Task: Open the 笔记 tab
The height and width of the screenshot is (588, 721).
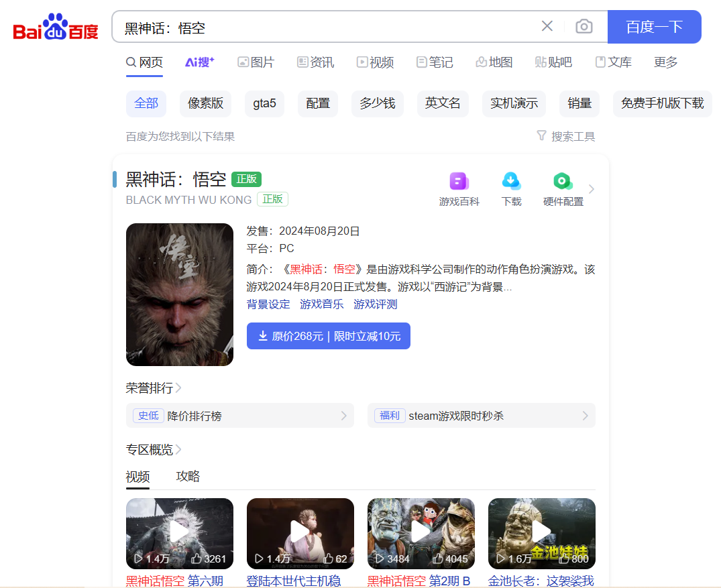Action: 435,62
